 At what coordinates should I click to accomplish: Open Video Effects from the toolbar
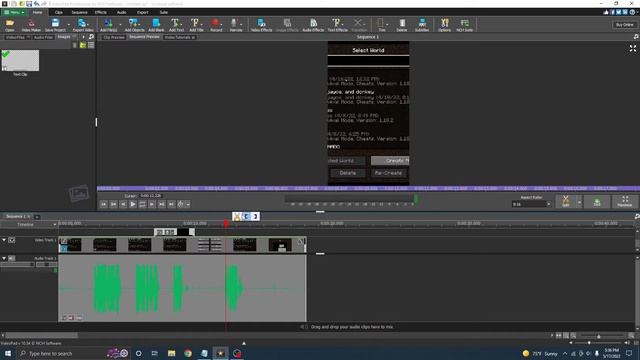(x=261, y=25)
